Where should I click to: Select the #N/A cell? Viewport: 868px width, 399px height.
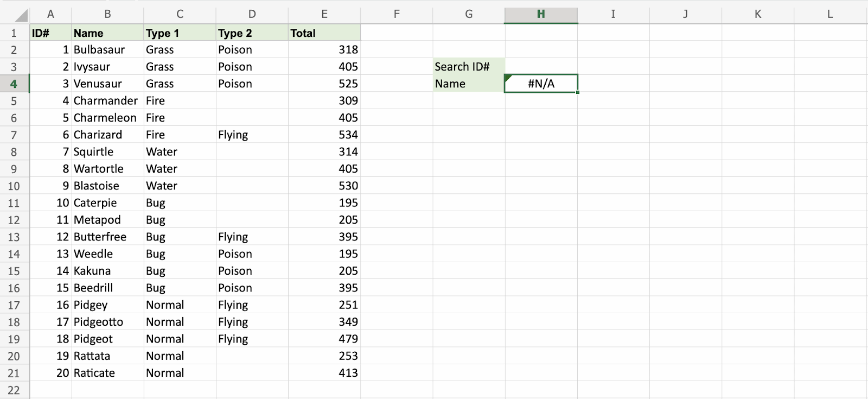click(541, 84)
